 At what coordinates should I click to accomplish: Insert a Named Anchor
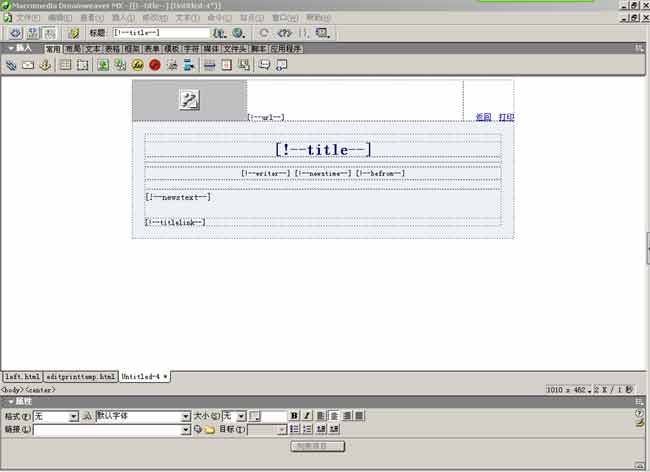(44, 65)
